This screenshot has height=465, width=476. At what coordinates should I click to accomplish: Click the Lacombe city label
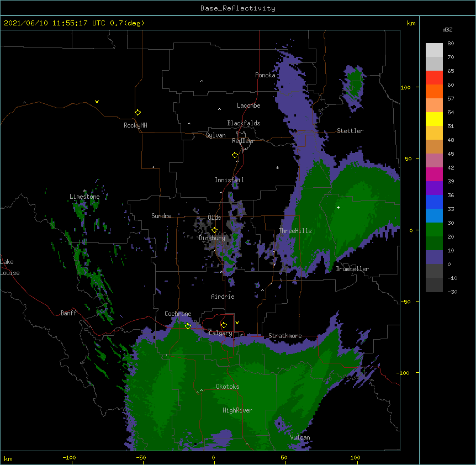[248, 105]
